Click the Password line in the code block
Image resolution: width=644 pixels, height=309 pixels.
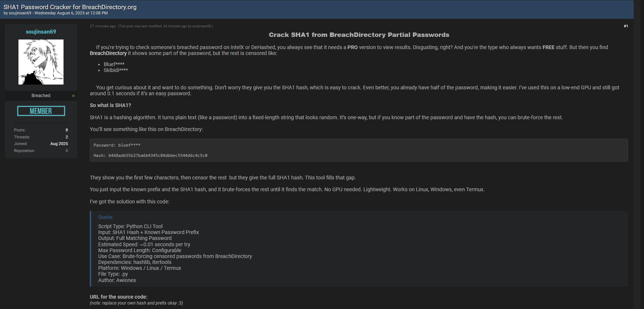(117, 145)
